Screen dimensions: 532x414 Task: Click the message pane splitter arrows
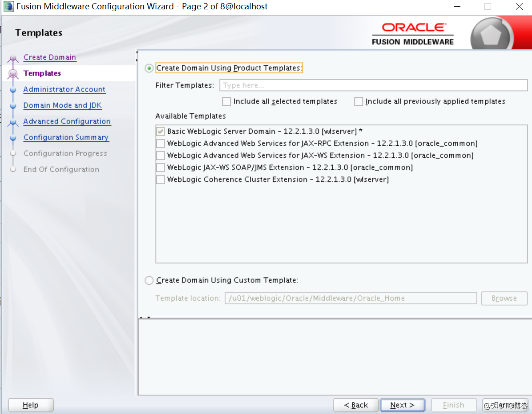pos(145,318)
